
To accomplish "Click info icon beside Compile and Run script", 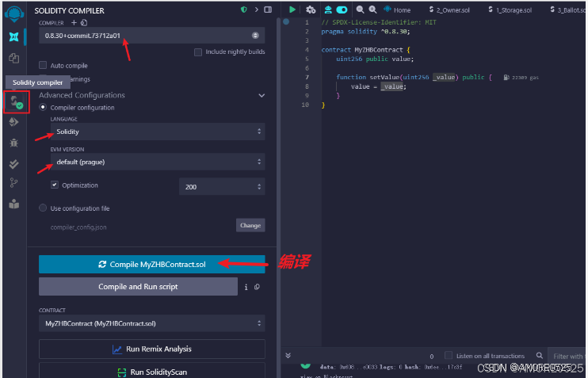I will point(246,287).
